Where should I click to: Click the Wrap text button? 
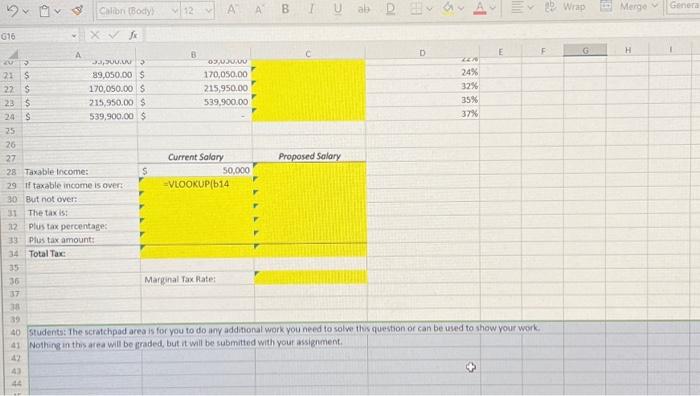[x=565, y=7]
